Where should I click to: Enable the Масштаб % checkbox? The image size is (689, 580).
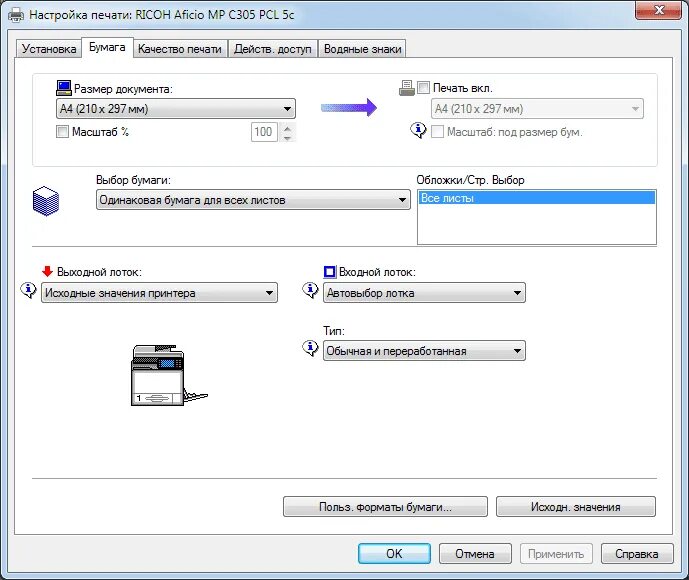62,131
